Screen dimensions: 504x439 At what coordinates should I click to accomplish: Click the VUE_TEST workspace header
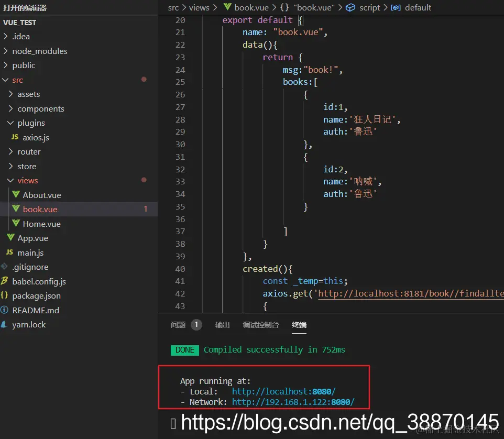tap(19, 23)
